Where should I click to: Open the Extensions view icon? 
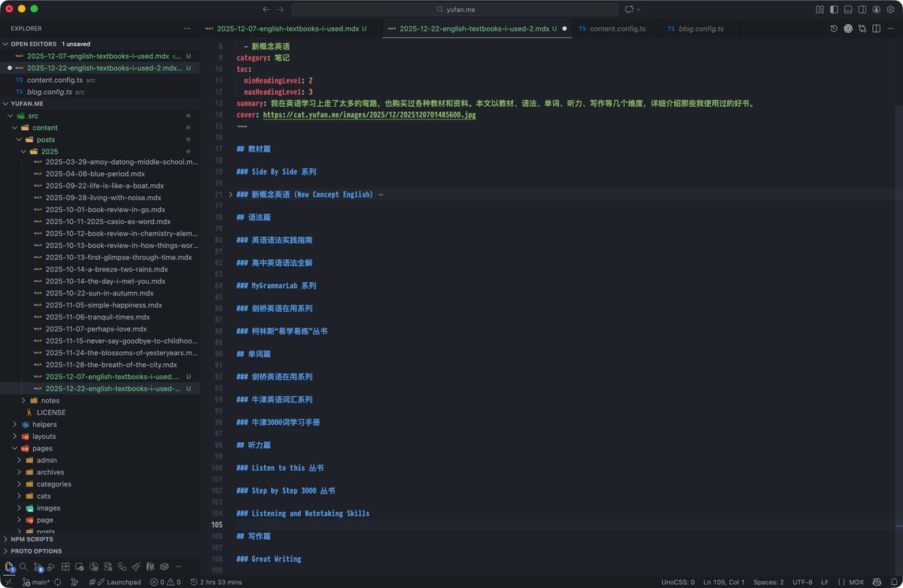pos(65,567)
